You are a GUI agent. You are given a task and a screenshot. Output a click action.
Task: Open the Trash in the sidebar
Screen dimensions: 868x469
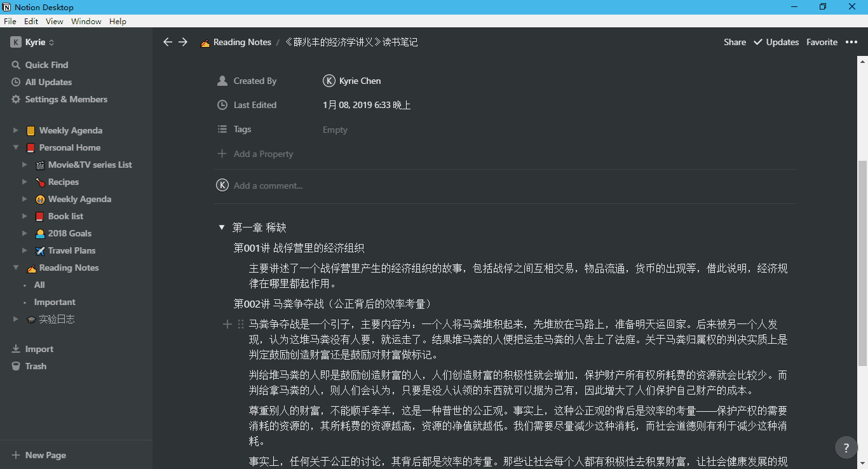(36, 366)
